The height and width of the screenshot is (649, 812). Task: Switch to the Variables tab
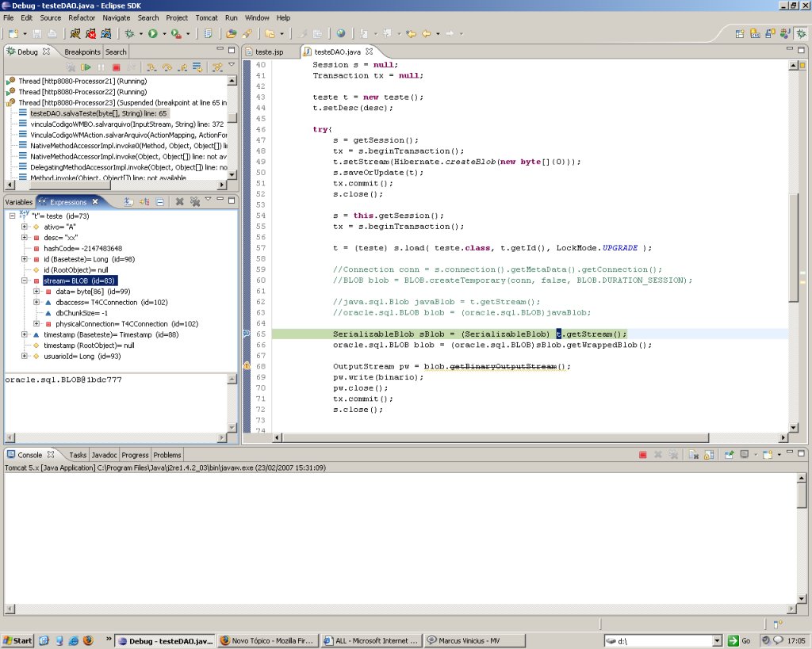point(19,202)
